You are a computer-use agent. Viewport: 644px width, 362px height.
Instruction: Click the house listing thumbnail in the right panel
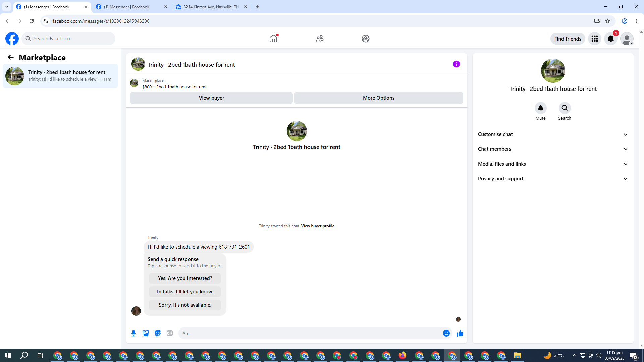tap(553, 71)
